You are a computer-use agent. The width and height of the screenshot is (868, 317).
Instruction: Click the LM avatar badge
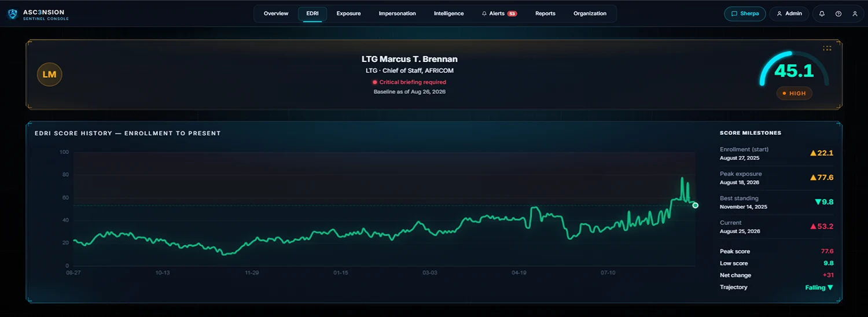click(x=50, y=75)
